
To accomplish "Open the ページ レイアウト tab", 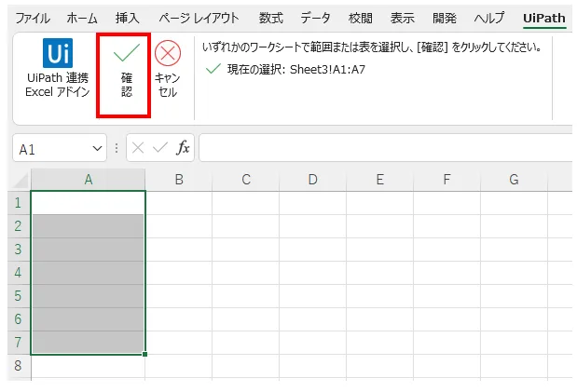I will point(199,18).
